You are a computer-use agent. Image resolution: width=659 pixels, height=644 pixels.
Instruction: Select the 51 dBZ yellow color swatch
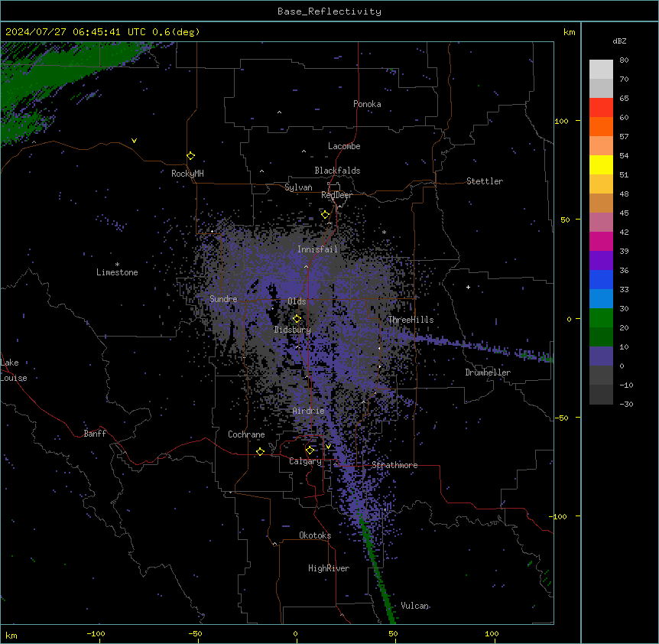click(x=601, y=164)
